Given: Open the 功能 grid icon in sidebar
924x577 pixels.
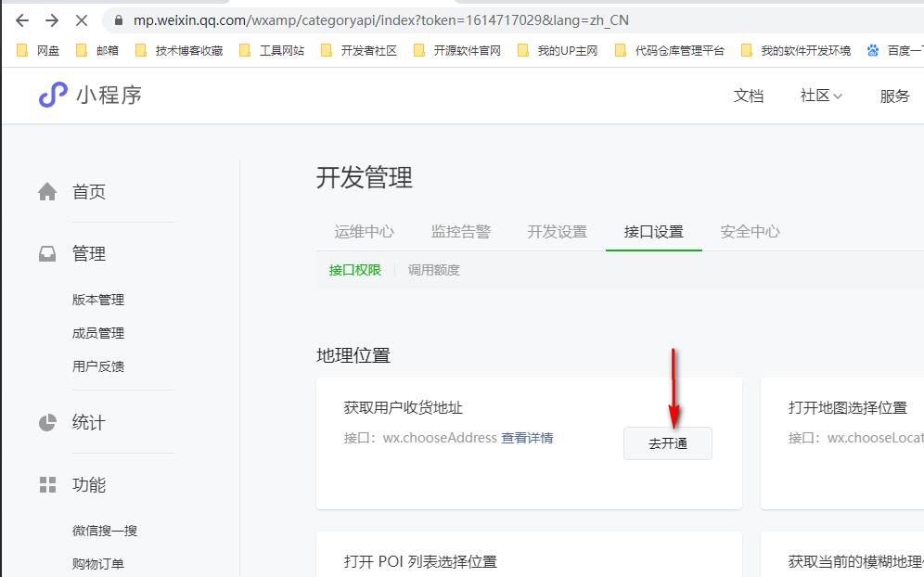Looking at the screenshot, I should click(47, 484).
